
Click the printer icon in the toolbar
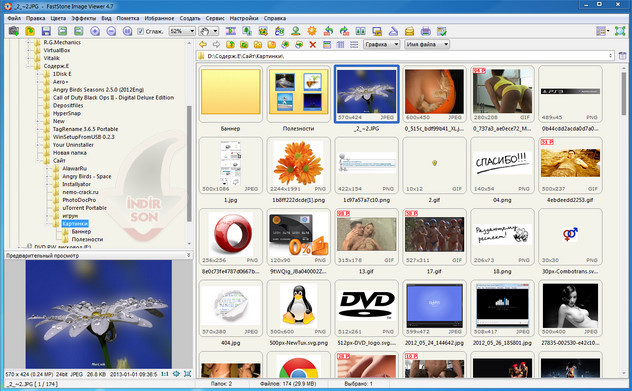(x=426, y=31)
